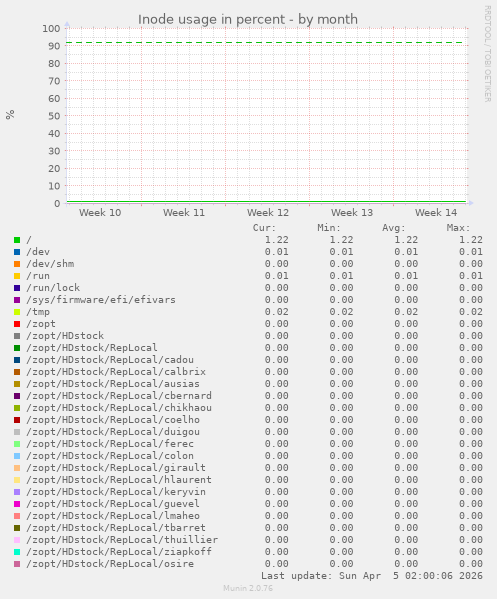Click the Cur: column header
The width and height of the screenshot is (497, 599).
[264, 228]
